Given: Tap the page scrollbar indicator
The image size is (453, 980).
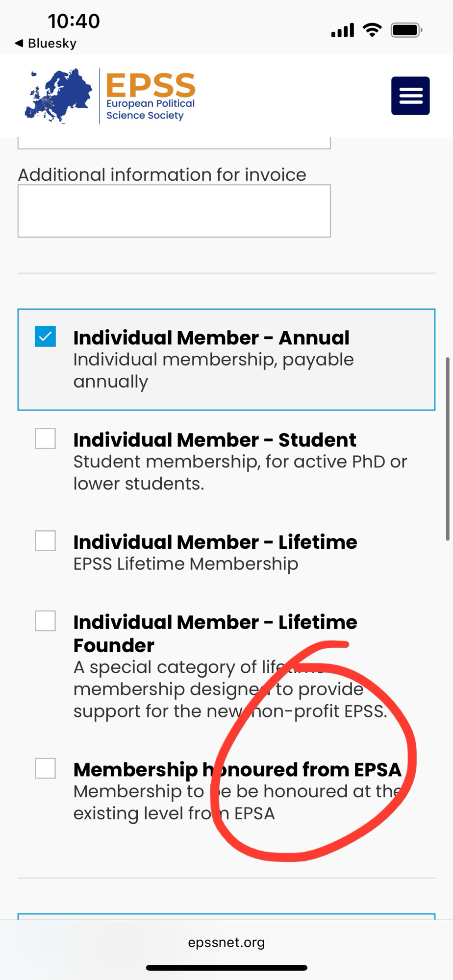Looking at the screenshot, I should click(447, 448).
